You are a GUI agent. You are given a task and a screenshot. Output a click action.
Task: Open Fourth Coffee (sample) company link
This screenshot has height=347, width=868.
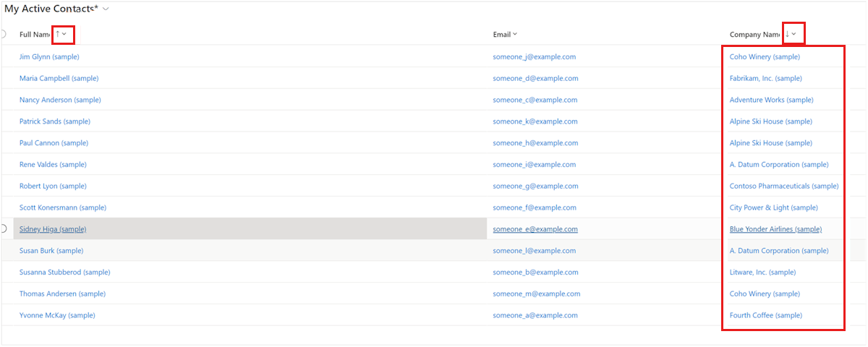coord(766,315)
